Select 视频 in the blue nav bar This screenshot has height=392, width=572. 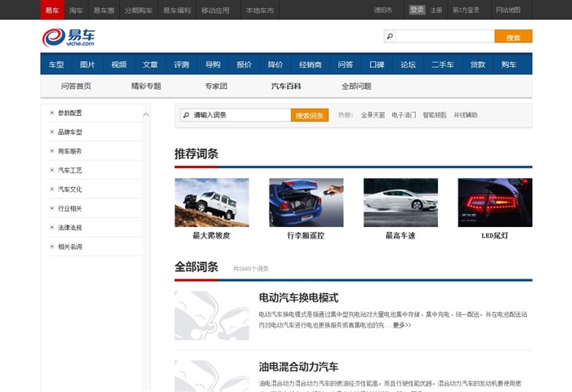[119, 65]
